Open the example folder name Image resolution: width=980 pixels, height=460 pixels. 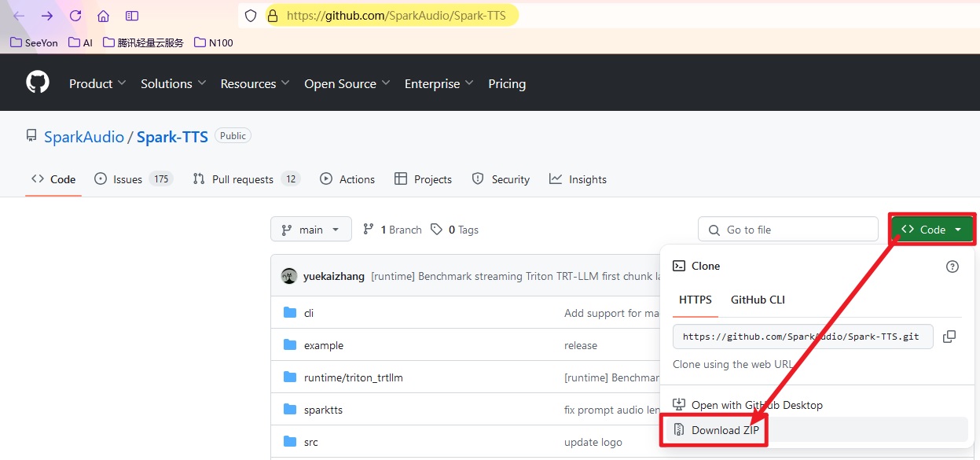324,345
